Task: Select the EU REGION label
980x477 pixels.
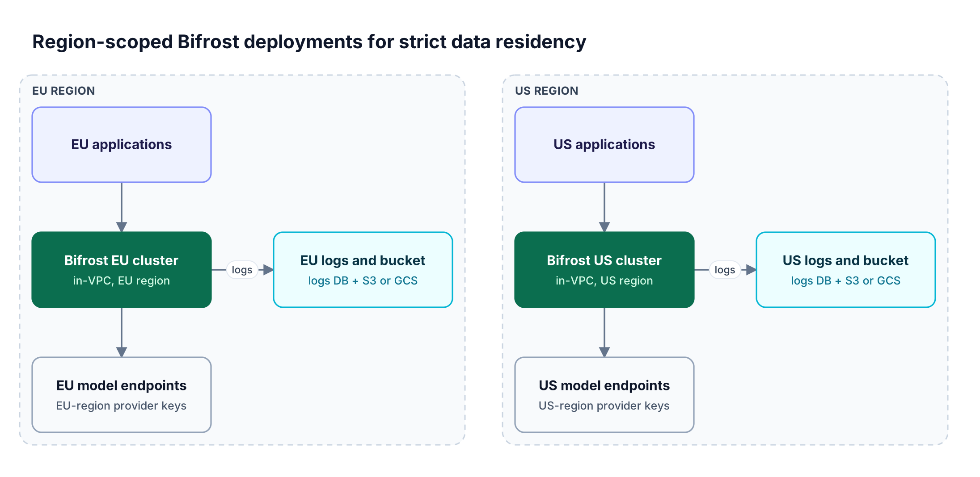Action: coord(63,91)
